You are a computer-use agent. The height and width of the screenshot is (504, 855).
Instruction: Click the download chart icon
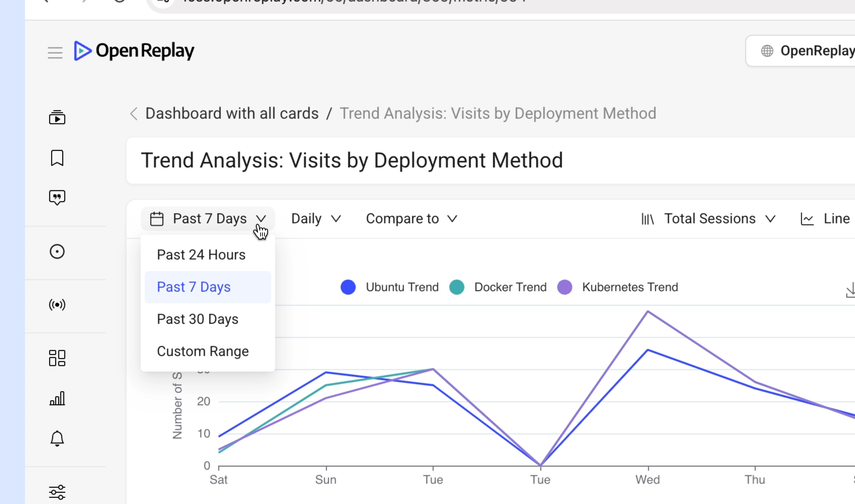point(850,290)
